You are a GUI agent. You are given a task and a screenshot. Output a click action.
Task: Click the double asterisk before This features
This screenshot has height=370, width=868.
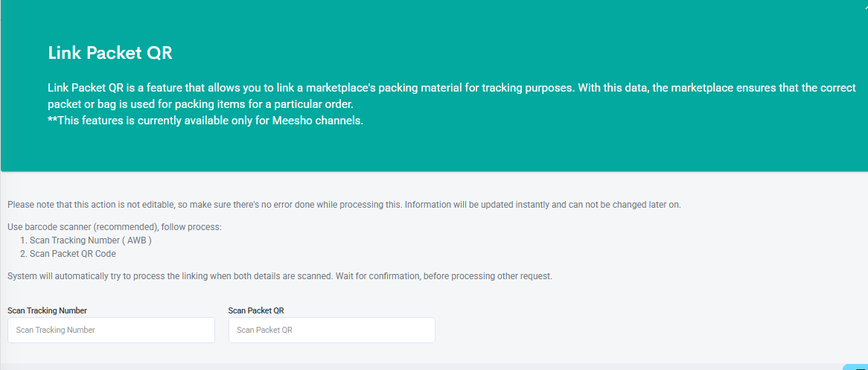pyautogui.click(x=53, y=121)
